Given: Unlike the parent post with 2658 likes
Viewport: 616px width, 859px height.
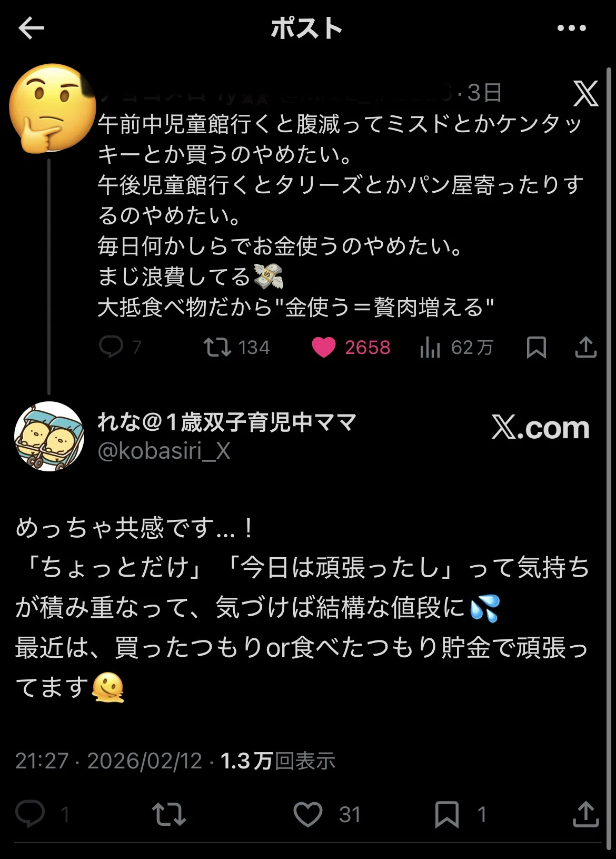Looking at the screenshot, I should [x=324, y=347].
